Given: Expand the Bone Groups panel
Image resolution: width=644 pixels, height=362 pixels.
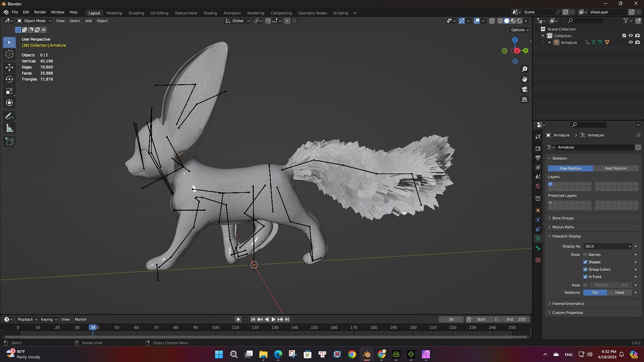Looking at the screenshot, I should (x=562, y=218).
